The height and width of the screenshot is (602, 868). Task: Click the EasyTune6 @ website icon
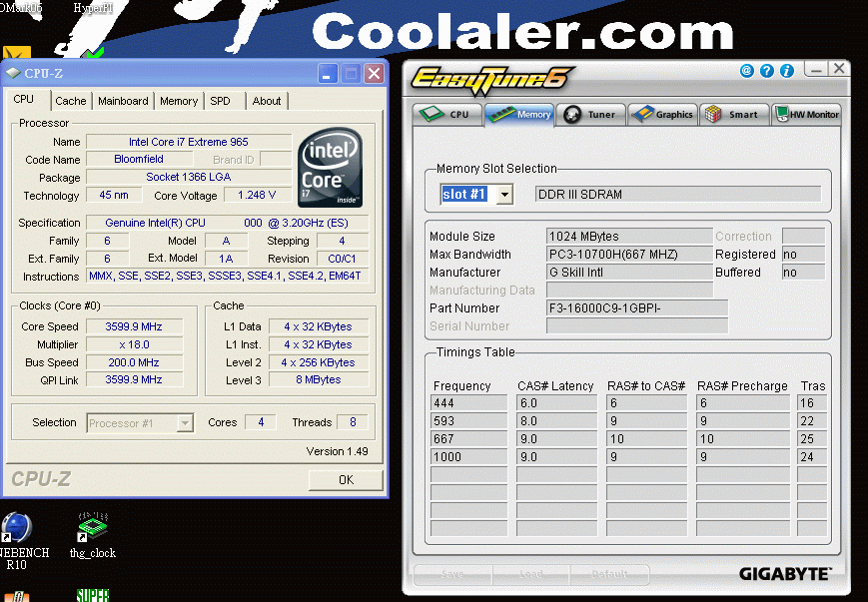[x=747, y=71]
